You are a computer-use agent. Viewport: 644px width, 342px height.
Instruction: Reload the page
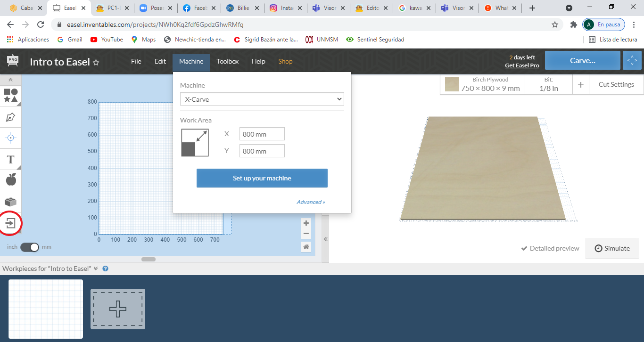(x=41, y=24)
